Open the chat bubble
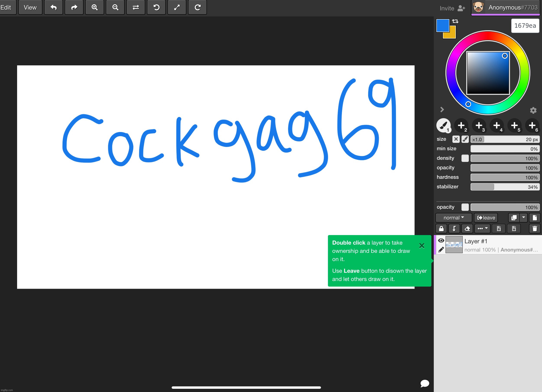 point(425,383)
